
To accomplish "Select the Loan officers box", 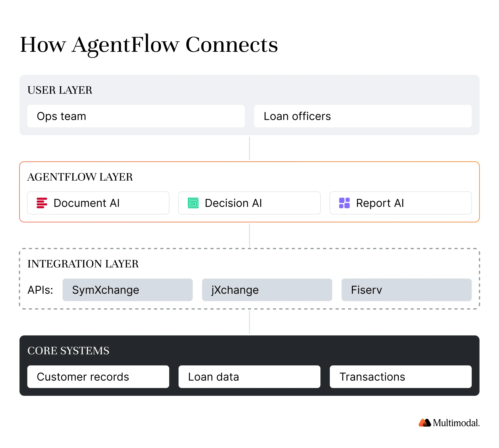I will pos(363,116).
